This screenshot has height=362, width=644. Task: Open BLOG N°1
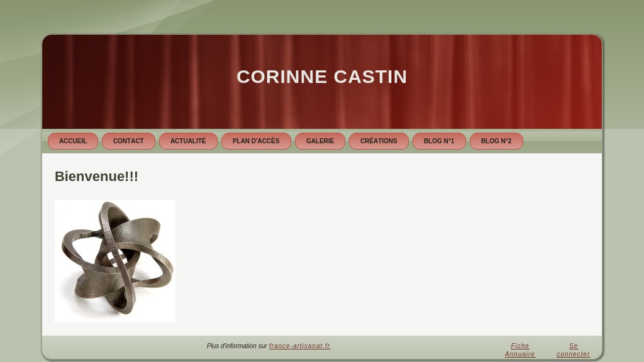[x=439, y=141]
